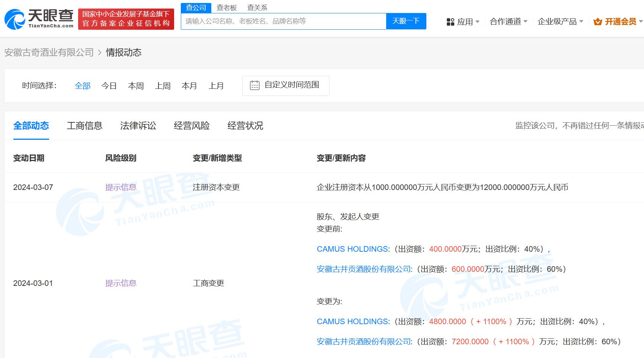Click the 应用 grid icon

[451, 22]
